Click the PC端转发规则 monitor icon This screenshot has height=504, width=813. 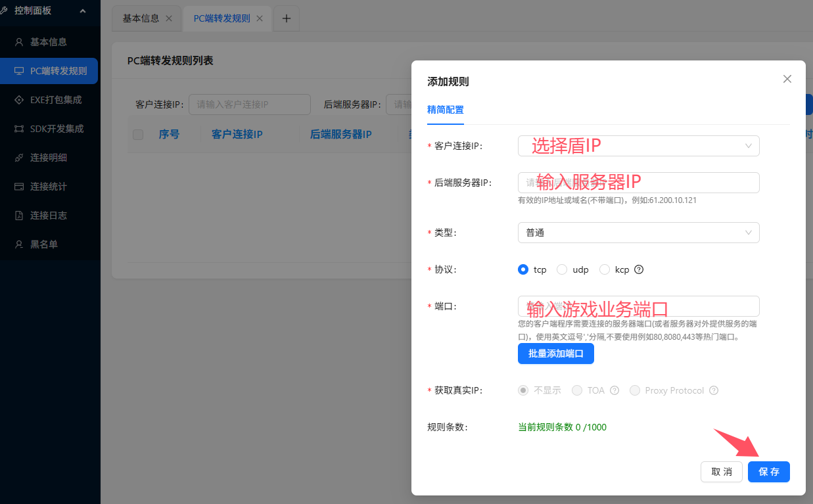tap(19, 71)
